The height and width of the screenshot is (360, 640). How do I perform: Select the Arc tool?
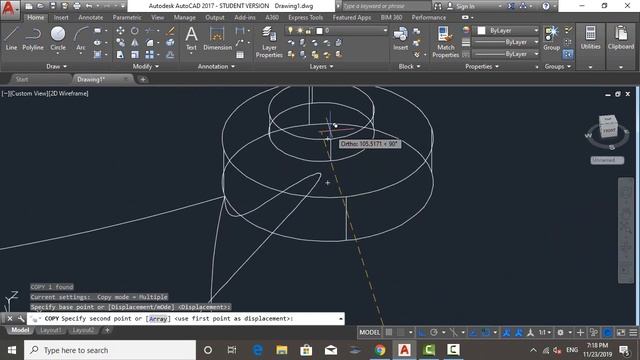click(81, 39)
